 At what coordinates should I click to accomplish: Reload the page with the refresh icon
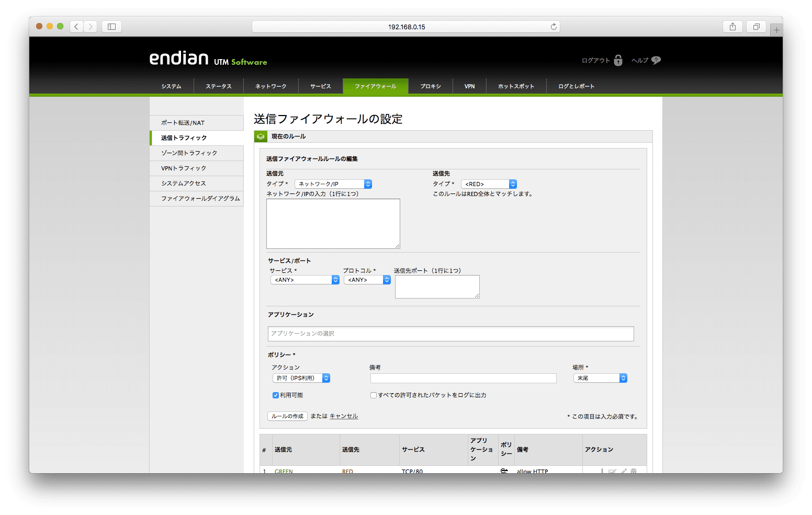tap(554, 27)
